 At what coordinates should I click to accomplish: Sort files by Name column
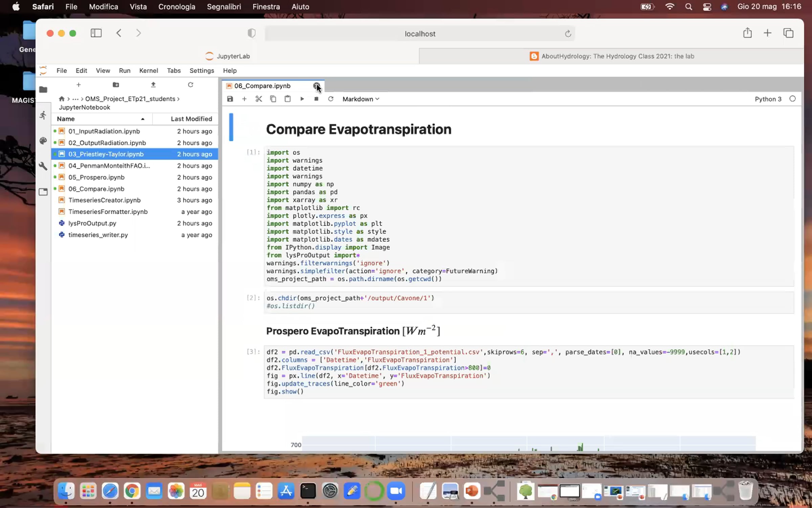101,119
